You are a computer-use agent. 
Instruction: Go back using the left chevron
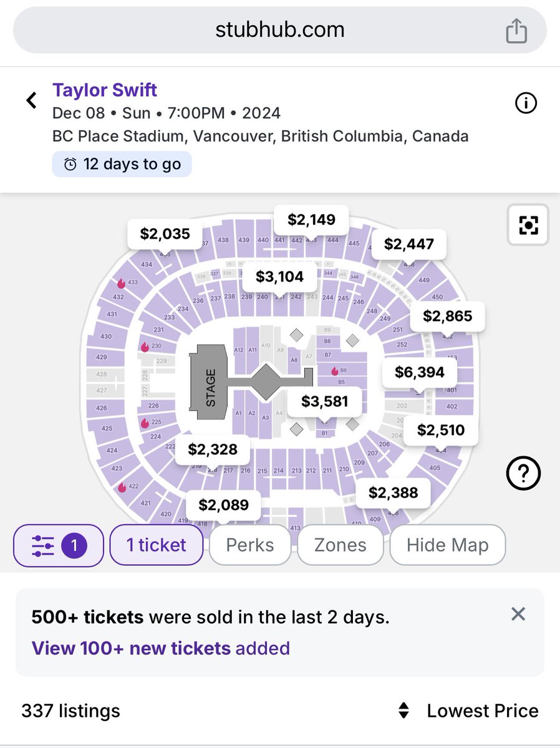(32, 101)
